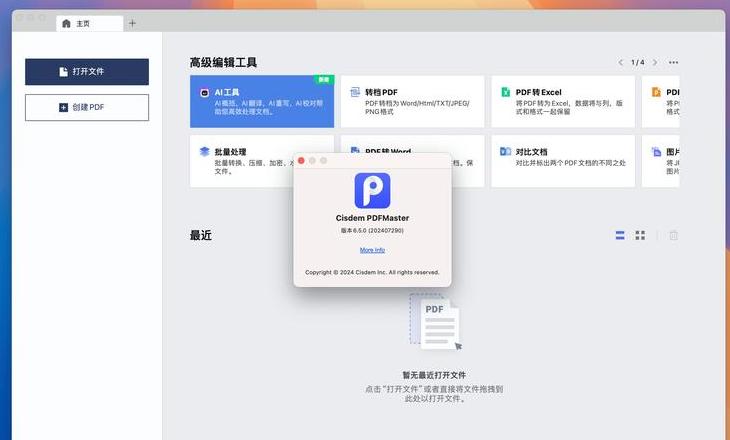The height and width of the screenshot is (440, 730).
Task: Click the PDF drop area illustration
Action: [x=435, y=321]
